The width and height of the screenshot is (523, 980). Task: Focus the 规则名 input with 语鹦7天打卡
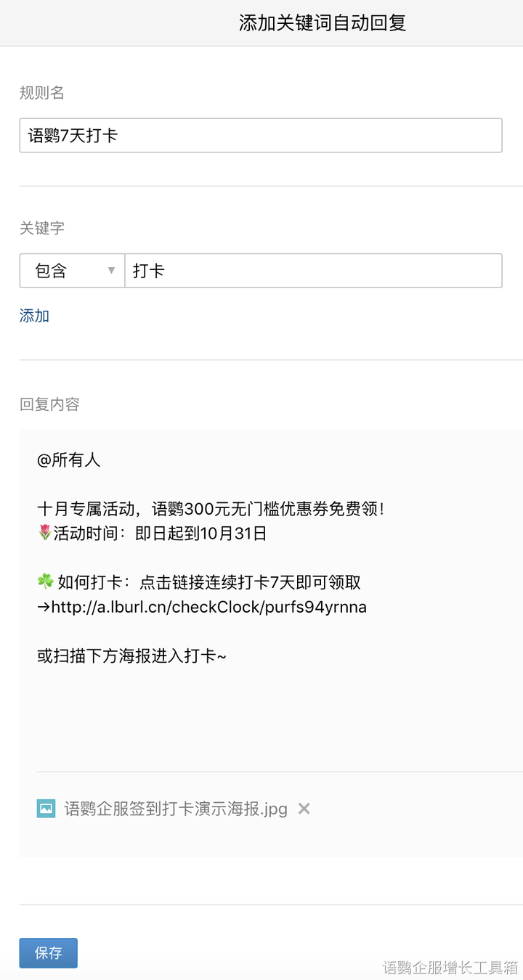(x=260, y=136)
